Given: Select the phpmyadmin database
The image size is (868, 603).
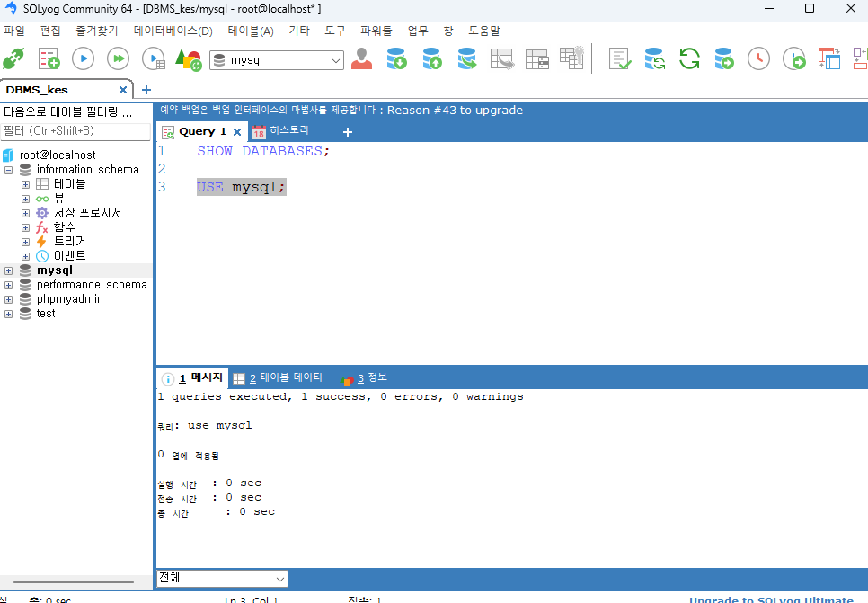Looking at the screenshot, I should 70,299.
